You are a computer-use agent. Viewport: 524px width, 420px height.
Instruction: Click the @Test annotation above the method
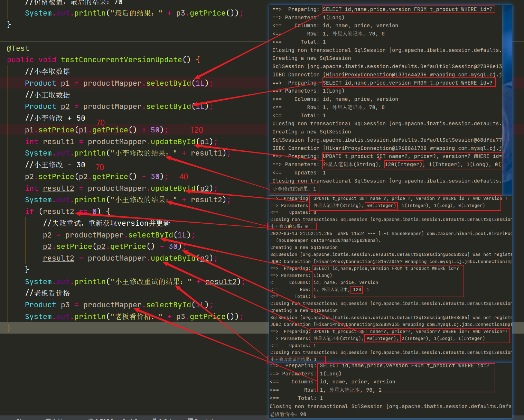coord(18,48)
